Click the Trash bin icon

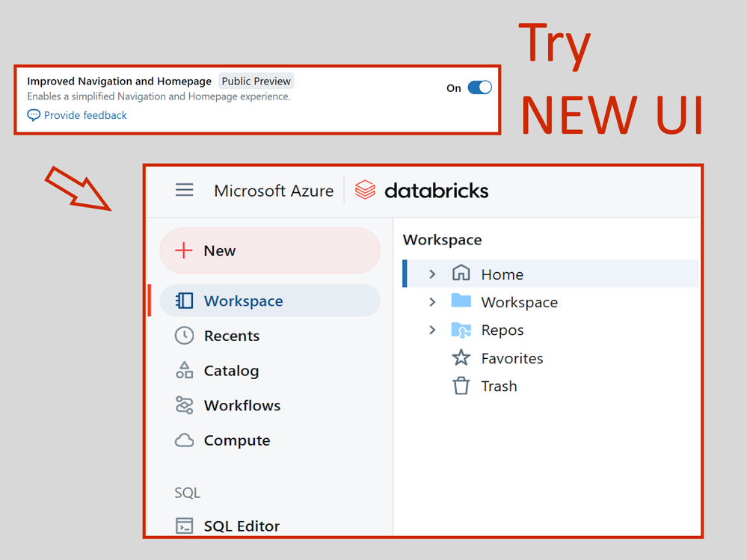click(461, 386)
